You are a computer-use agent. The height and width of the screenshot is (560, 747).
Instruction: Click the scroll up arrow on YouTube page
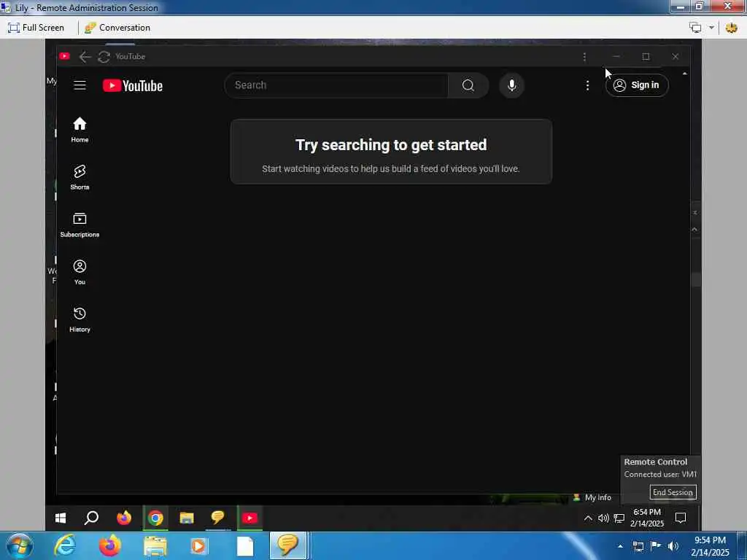click(x=684, y=74)
